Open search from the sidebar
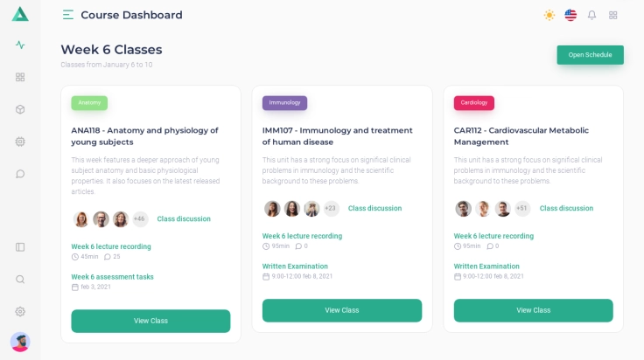644x360 pixels. 20,280
